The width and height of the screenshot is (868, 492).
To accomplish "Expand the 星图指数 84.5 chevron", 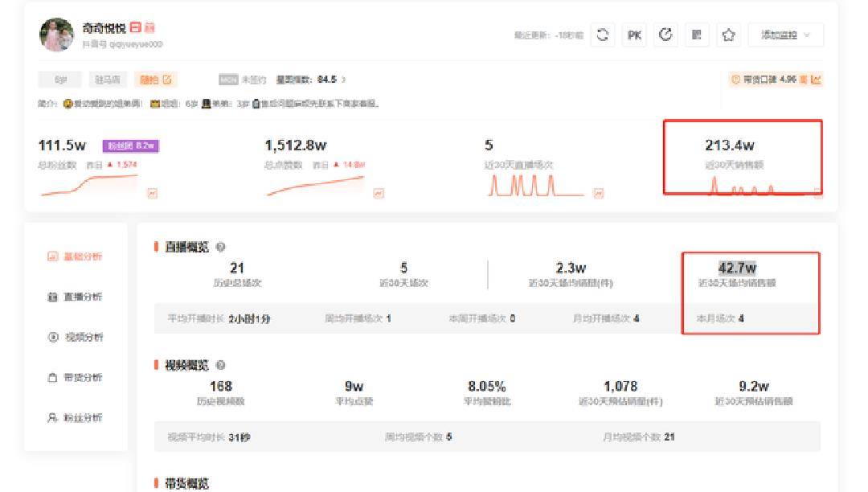I will click(344, 80).
